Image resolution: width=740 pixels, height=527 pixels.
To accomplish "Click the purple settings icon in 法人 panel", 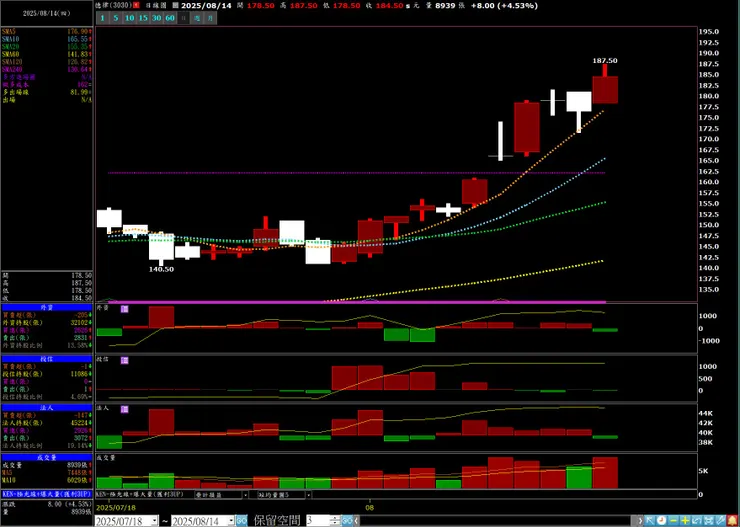I will 125,409.
